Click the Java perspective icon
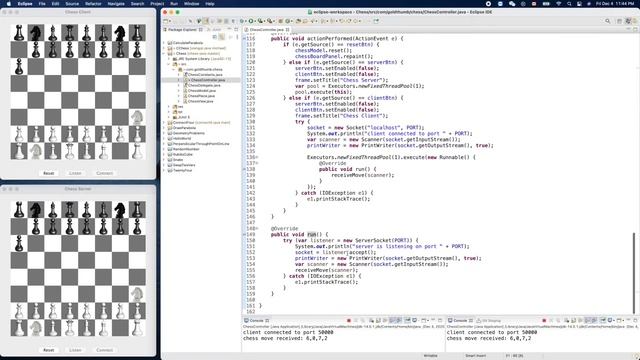Screen dimensions: 640x360 [x=629, y=21]
